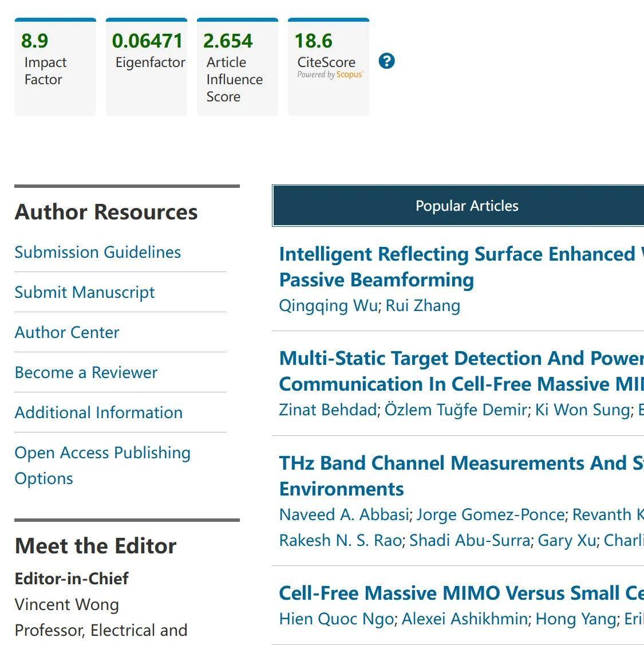Click author Özlem Tuğfe Demir

coord(455,410)
